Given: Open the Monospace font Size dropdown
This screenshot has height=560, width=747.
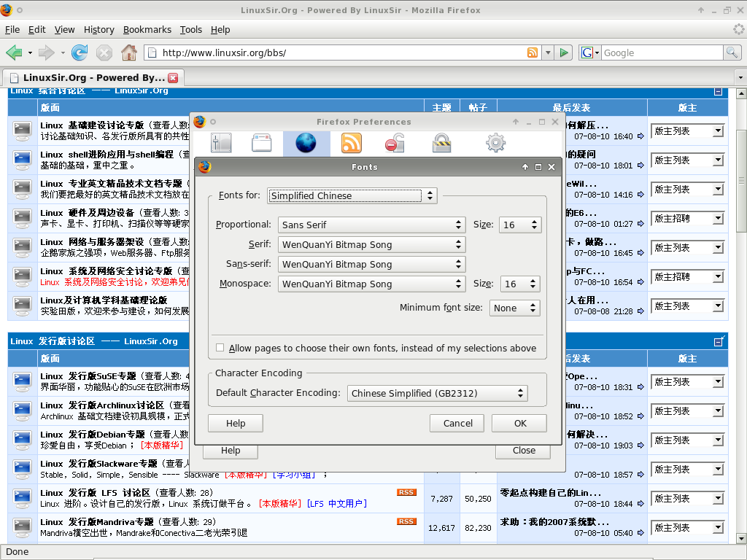Looking at the screenshot, I should pos(520,284).
